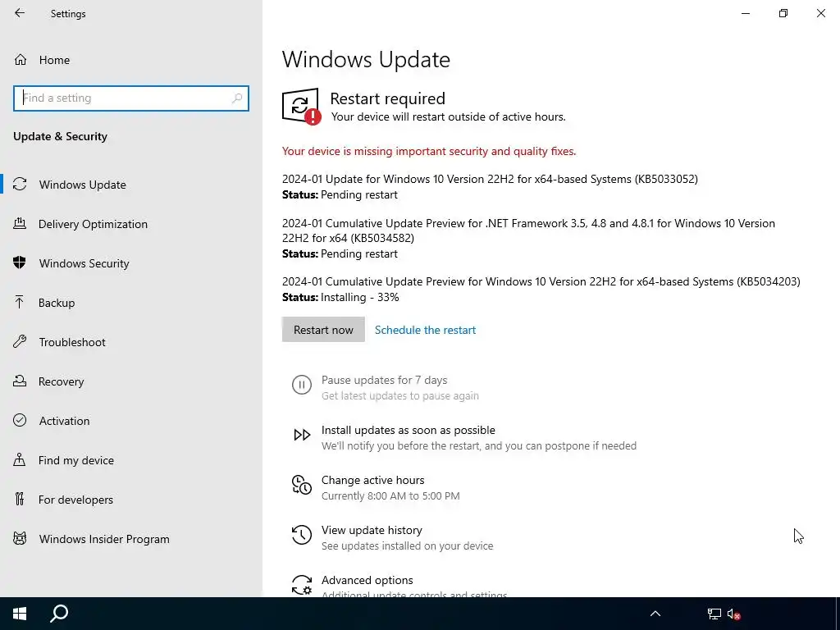Open Home in Settings sidebar
This screenshot has height=630, width=840.
[x=131, y=60]
